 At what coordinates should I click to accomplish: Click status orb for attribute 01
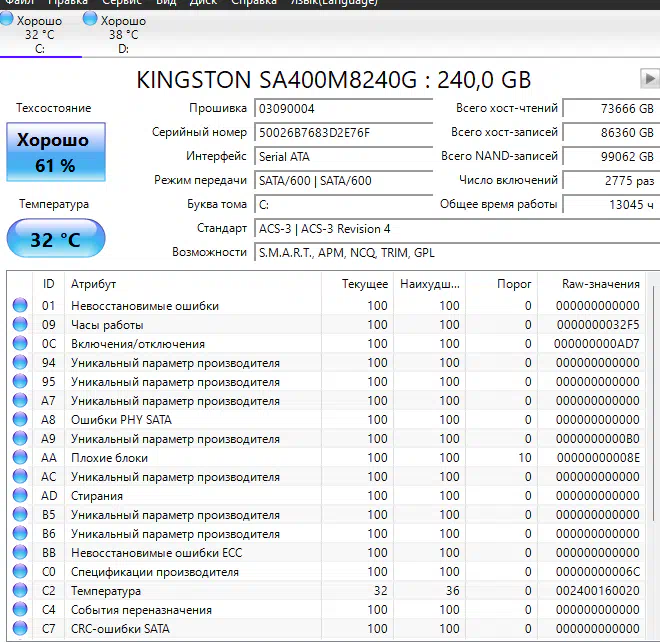click(x=20, y=305)
